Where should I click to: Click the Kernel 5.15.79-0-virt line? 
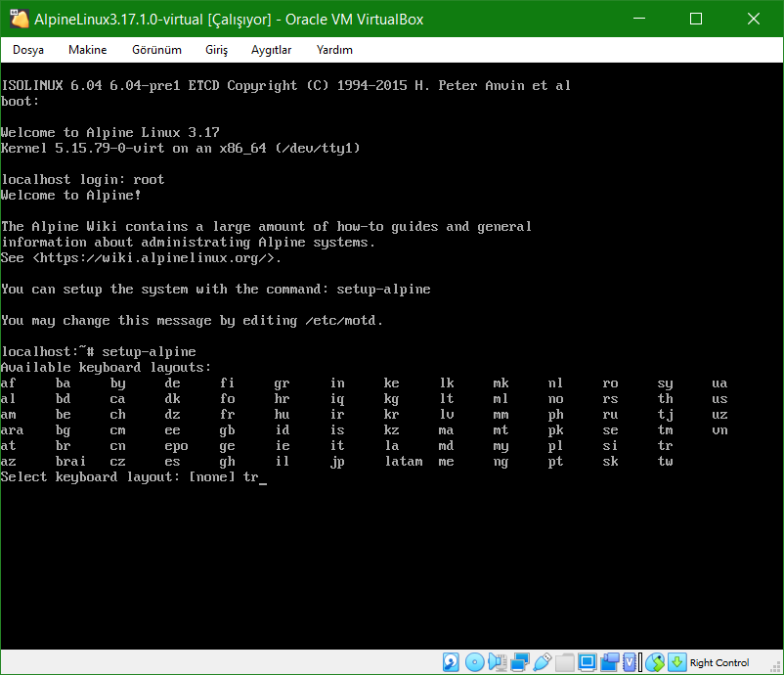[181, 148]
